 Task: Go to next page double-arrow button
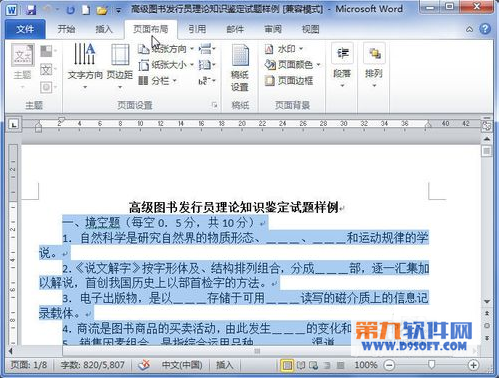(487, 338)
